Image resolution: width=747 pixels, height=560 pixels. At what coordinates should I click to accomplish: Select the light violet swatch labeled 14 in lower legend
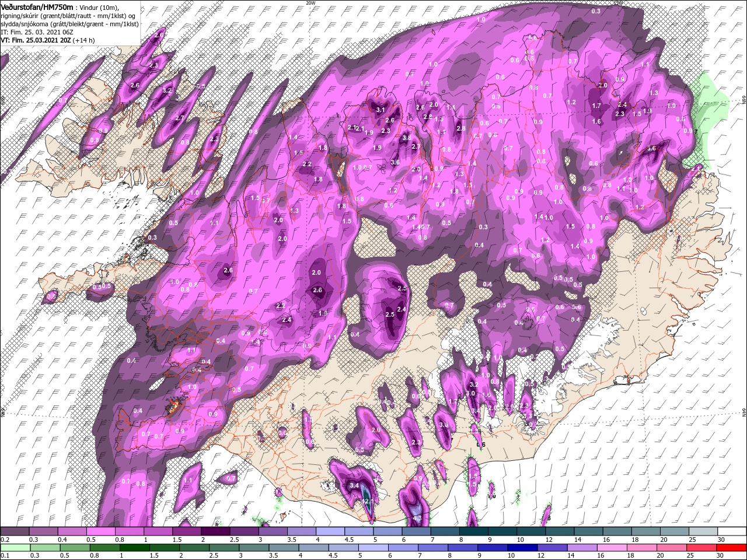[584, 547]
